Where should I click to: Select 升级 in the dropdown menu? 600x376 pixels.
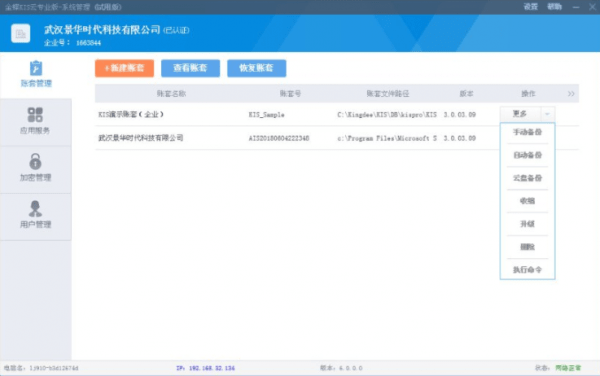tap(527, 224)
